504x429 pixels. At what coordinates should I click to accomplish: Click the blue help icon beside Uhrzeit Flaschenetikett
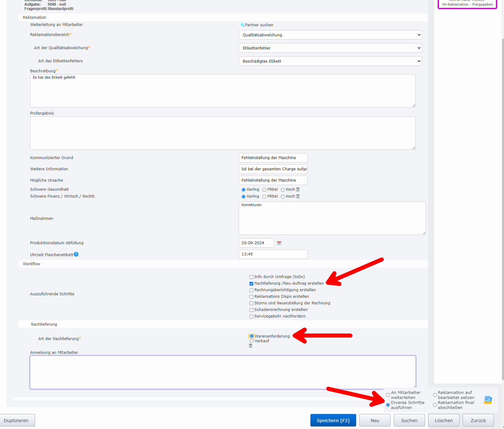point(76,254)
